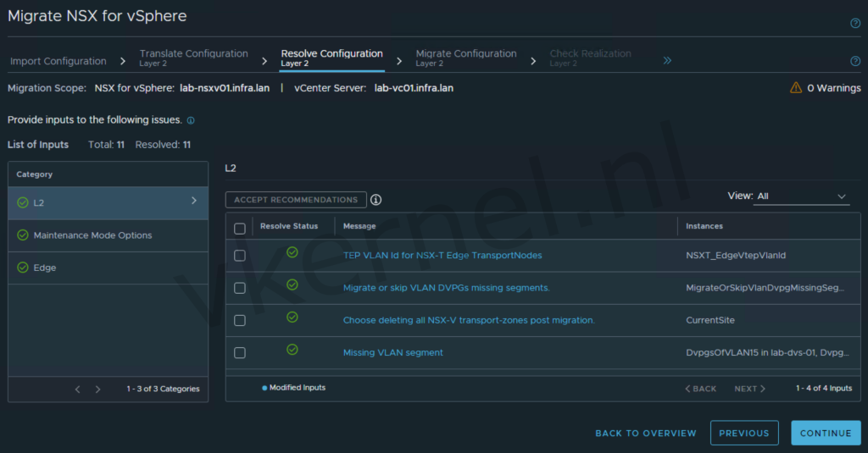Click '1 - 3 of 3 Categories' count

pyautogui.click(x=163, y=389)
